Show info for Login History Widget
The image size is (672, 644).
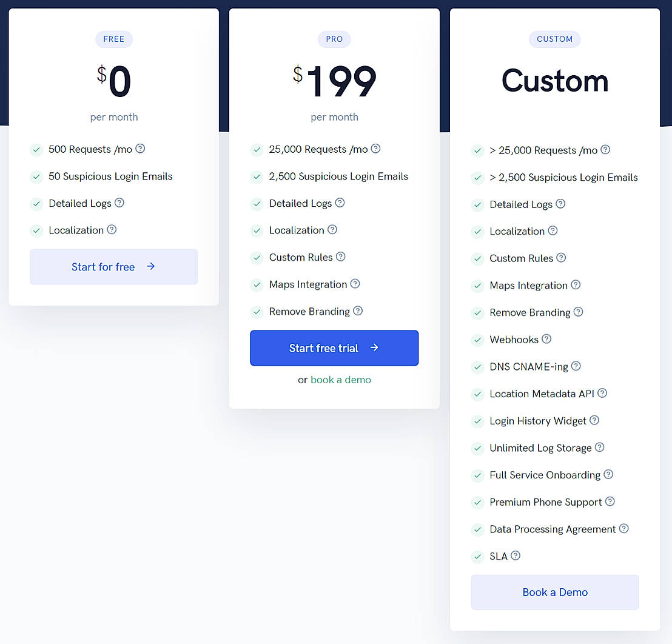(594, 420)
